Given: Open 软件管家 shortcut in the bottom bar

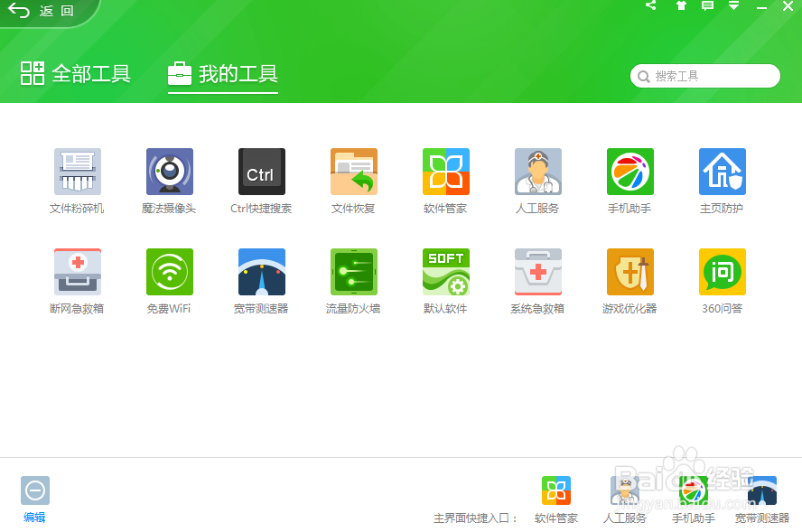Looking at the screenshot, I should tap(556, 490).
